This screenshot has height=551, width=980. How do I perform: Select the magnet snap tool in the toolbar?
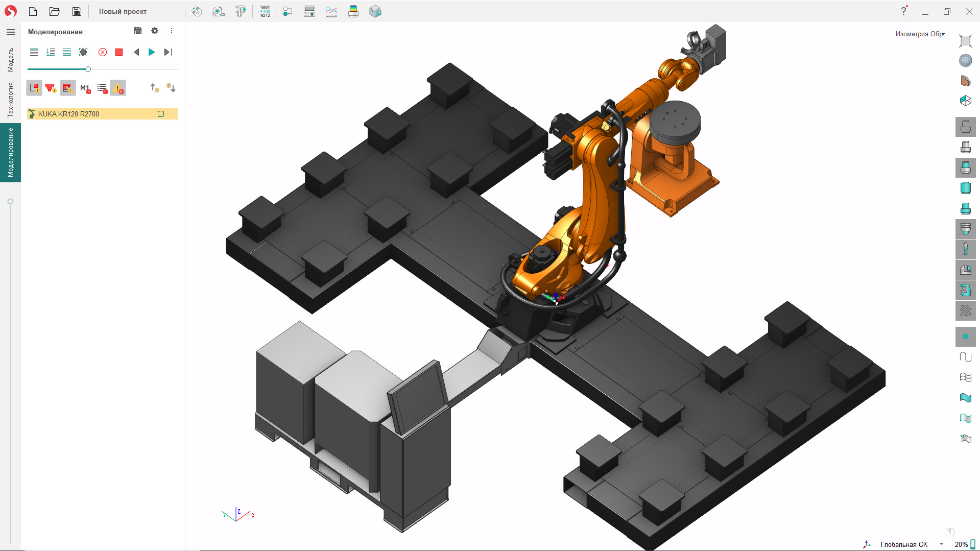tap(197, 11)
